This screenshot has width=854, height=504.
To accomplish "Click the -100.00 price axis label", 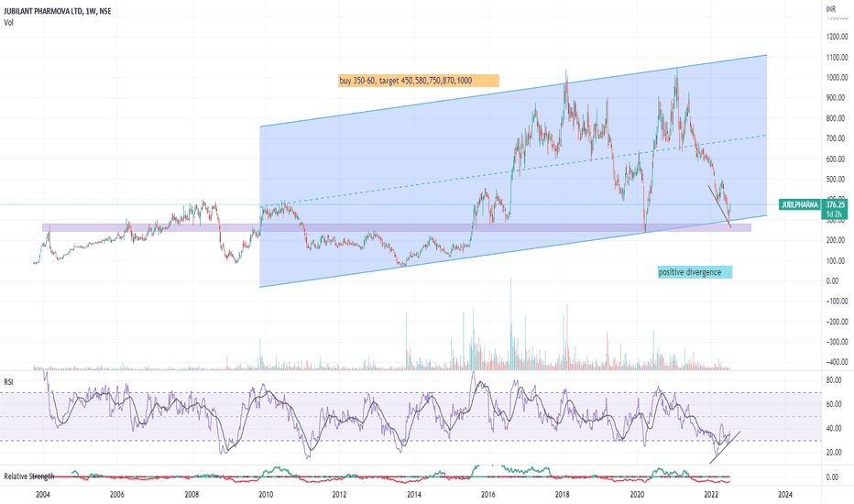I will [x=838, y=301].
